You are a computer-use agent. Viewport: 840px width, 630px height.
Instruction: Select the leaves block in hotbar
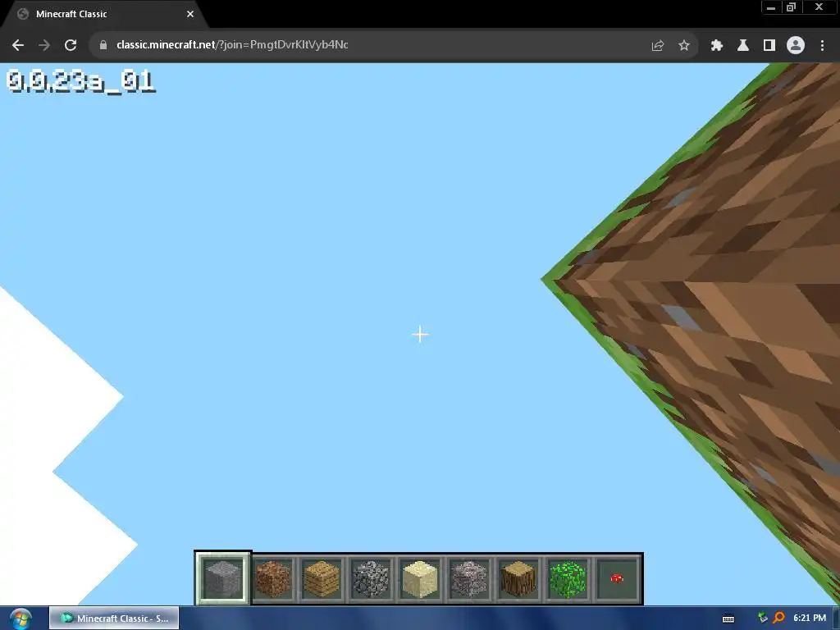(x=568, y=578)
